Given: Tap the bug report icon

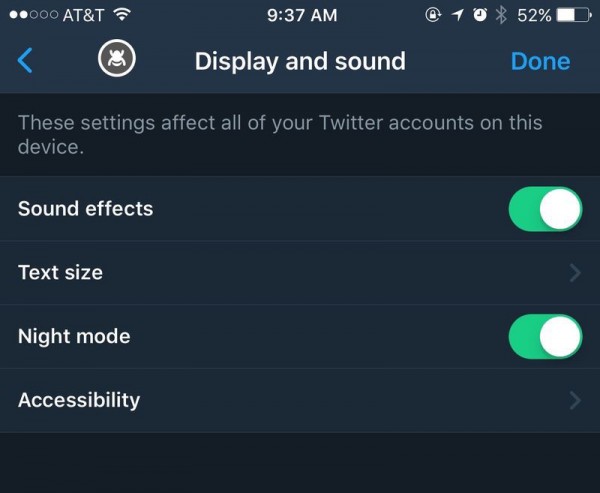Looking at the screenshot, I should click(116, 61).
